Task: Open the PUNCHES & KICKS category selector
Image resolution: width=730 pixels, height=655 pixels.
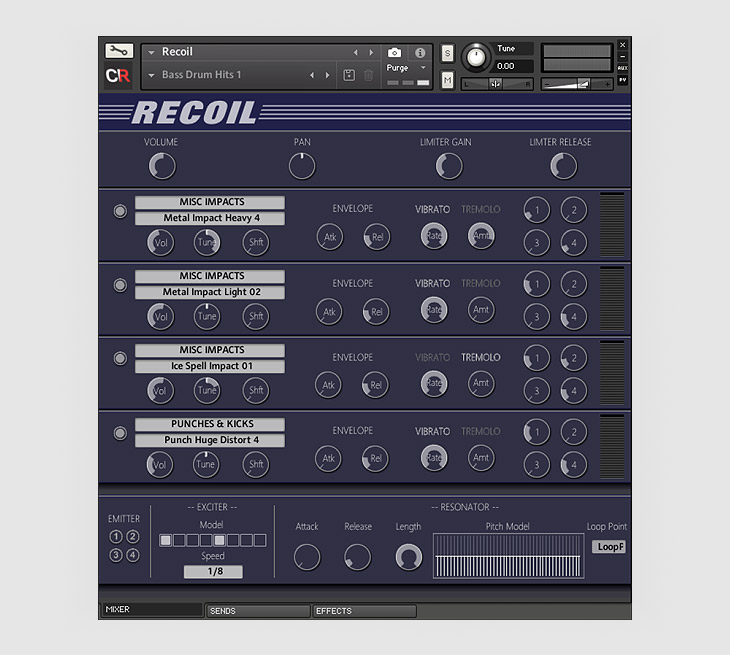Action: [210, 424]
